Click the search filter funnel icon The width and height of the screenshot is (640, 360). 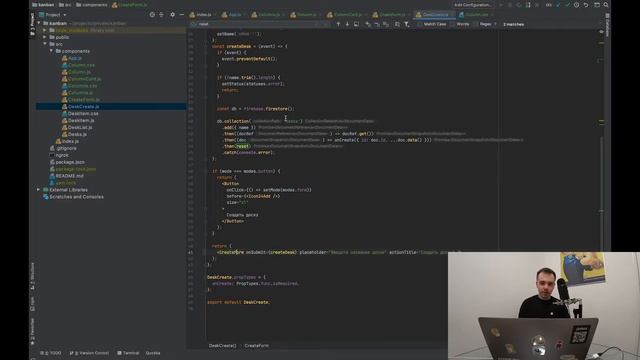tap(407, 24)
